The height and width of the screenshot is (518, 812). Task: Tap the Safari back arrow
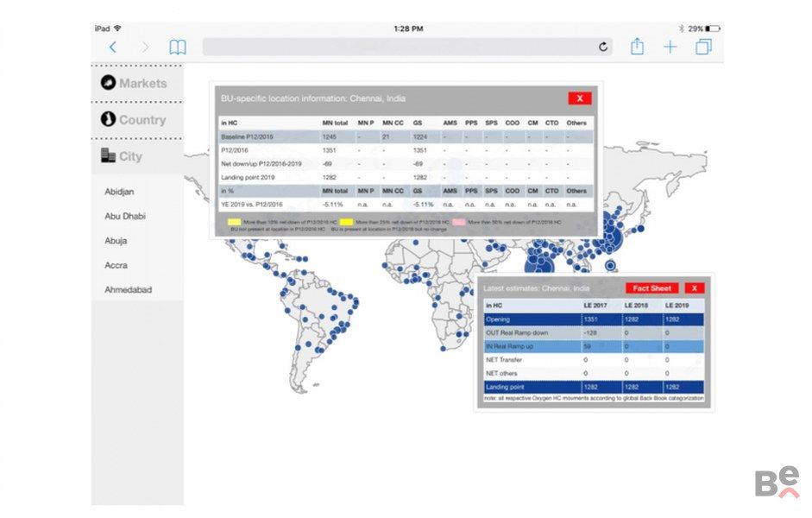pos(113,47)
